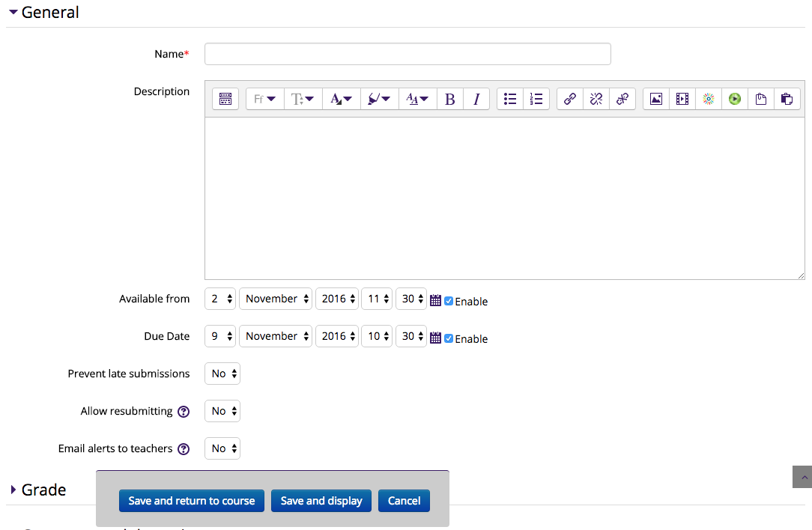This screenshot has height=530, width=812.
Task: Insert an ordered numbered list
Action: [x=536, y=99]
